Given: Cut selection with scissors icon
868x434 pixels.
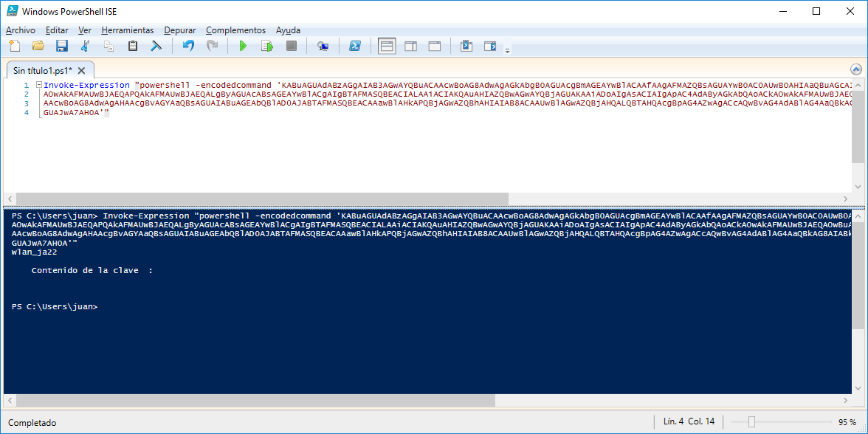Looking at the screenshot, I should pyautogui.click(x=86, y=46).
